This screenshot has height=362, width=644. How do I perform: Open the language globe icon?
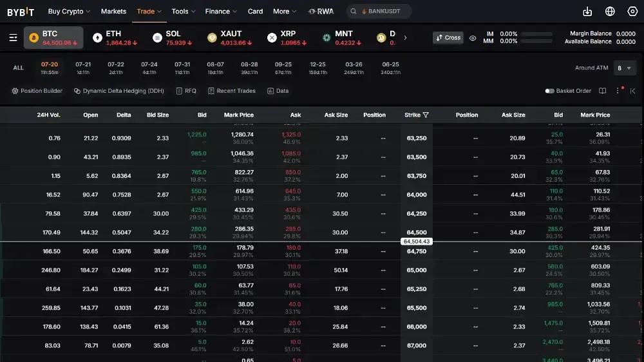click(610, 12)
